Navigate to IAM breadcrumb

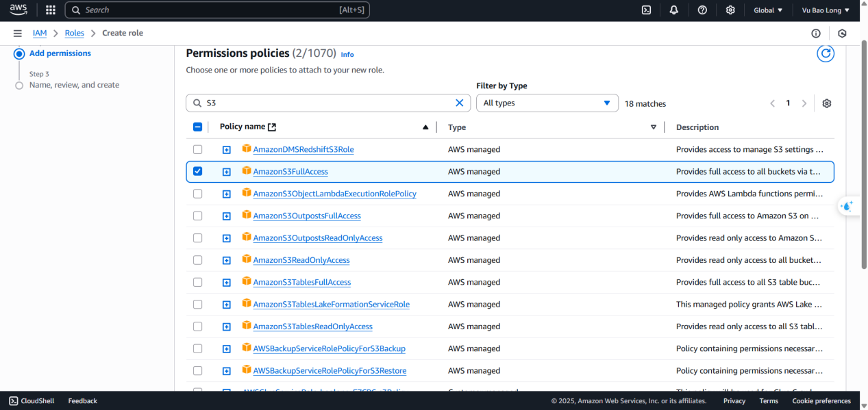(x=40, y=33)
